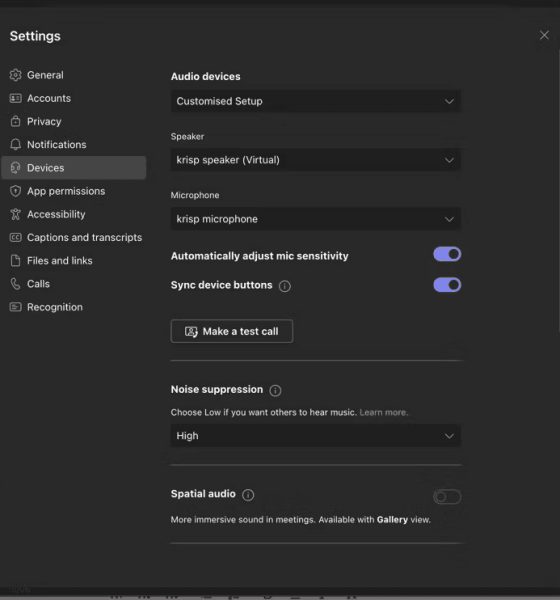Disable Automatically adjust mic sensitivity toggle
Screen dimensions: 560x600
click(x=447, y=254)
